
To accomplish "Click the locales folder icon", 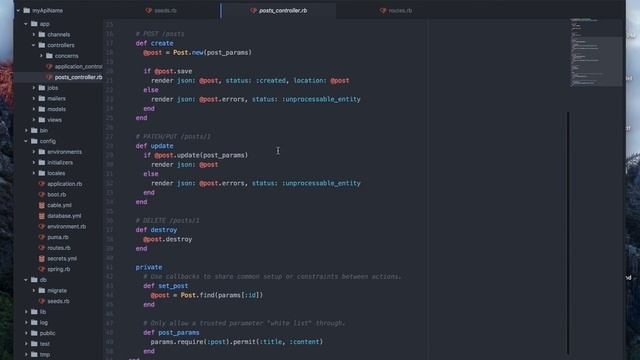I will [42, 173].
